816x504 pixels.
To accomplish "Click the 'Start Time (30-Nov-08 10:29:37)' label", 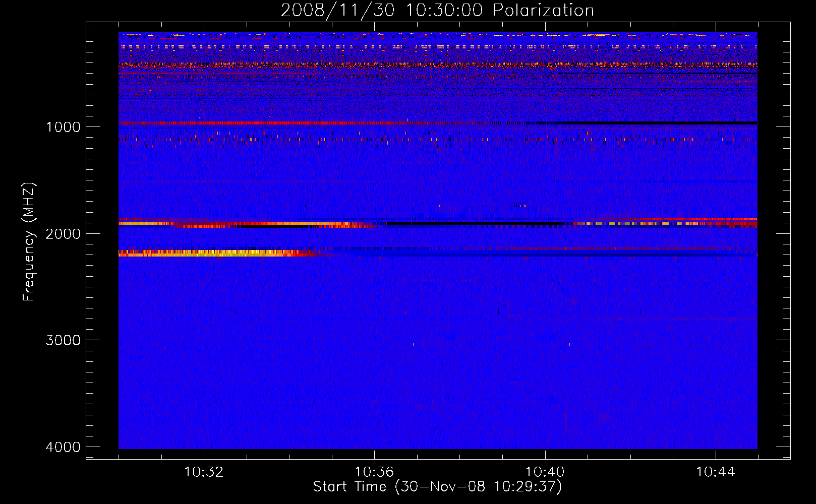I will pyautogui.click(x=437, y=486).
